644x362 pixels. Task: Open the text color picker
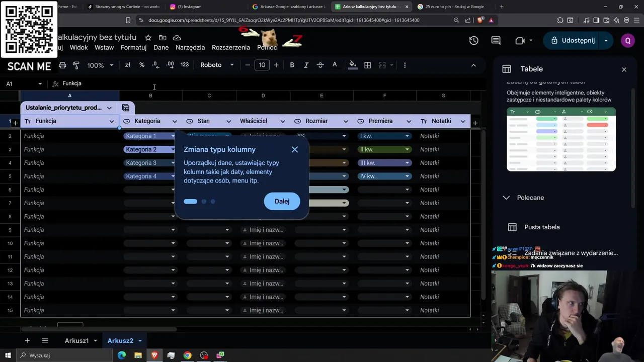[335, 65]
